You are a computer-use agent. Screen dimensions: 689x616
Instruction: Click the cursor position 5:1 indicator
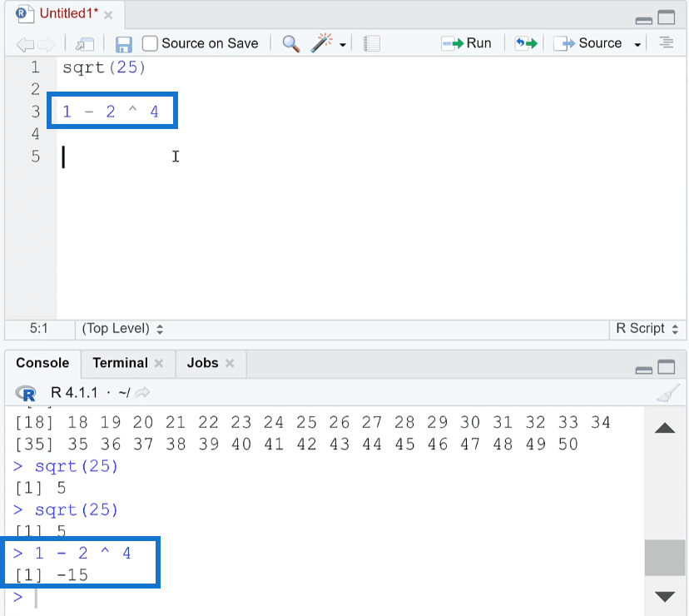coord(38,328)
